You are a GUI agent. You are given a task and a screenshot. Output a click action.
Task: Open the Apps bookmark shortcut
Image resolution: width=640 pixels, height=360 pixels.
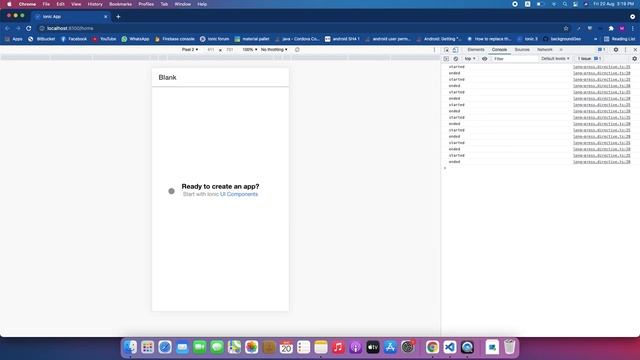[x=13, y=39]
